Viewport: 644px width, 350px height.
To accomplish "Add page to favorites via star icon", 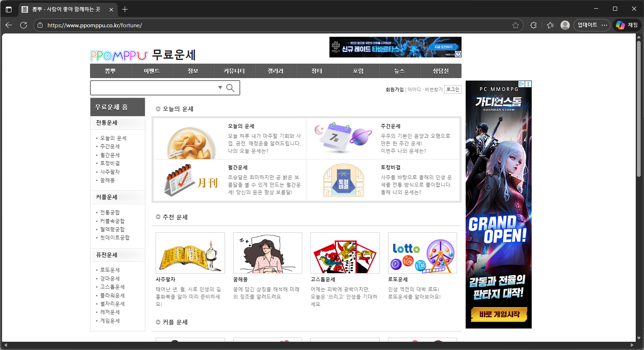I will (x=515, y=25).
